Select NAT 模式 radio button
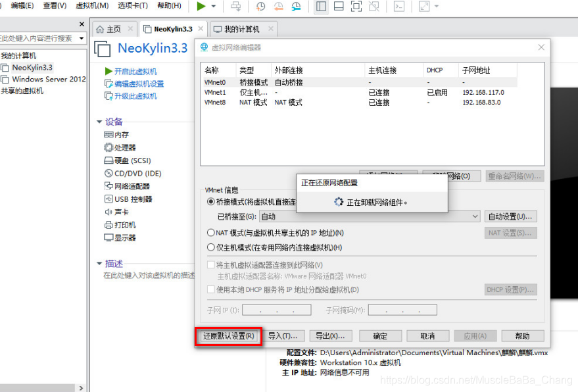The width and height of the screenshot is (578, 392). [211, 233]
